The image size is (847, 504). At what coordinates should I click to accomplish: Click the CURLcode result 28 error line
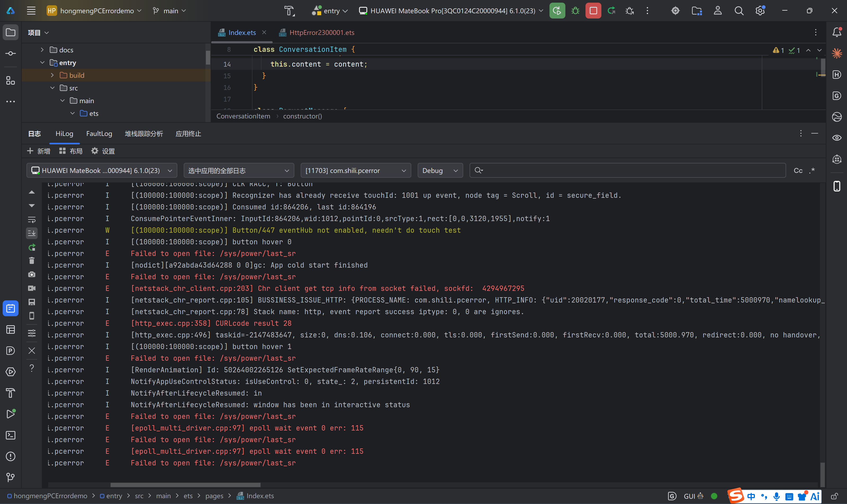(x=211, y=323)
